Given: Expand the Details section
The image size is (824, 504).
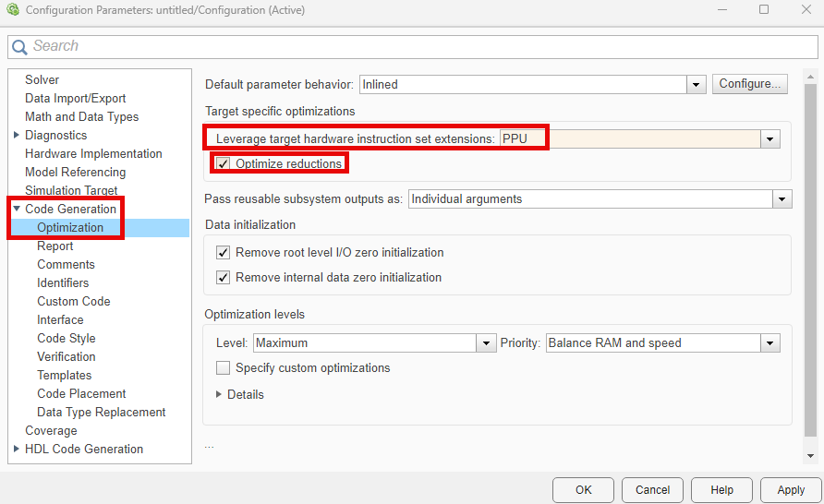Looking at the screenshot, I should pyautogui.click(x=219, y=395).
